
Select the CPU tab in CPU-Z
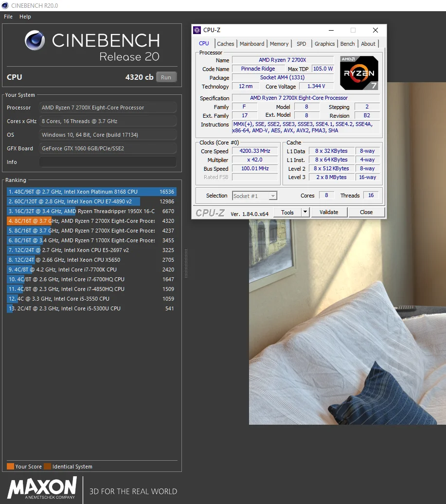coord(204,43)
